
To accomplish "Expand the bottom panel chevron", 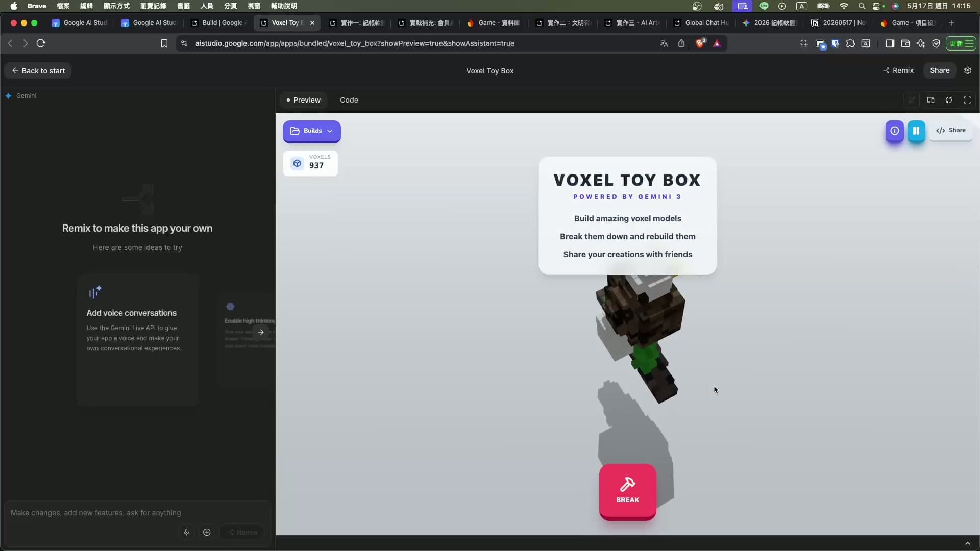I will [x=967, y=543].
